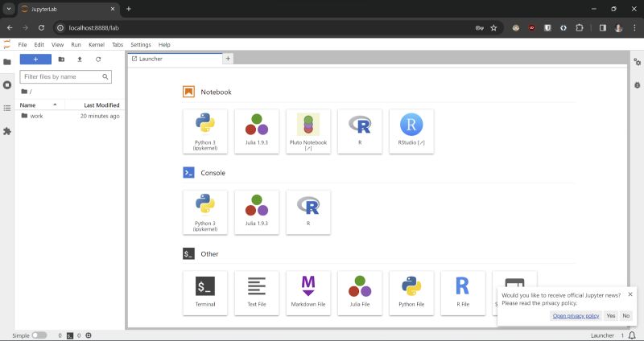Launch RStudio from Notebook section
This screenshot has width=644, height=341.
(x=411, y=131)
